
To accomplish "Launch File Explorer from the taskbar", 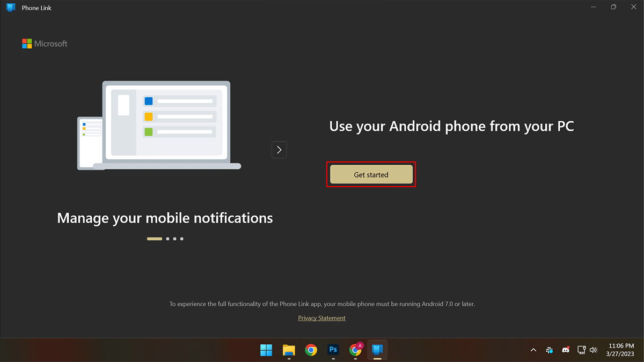I will (289, 350).
